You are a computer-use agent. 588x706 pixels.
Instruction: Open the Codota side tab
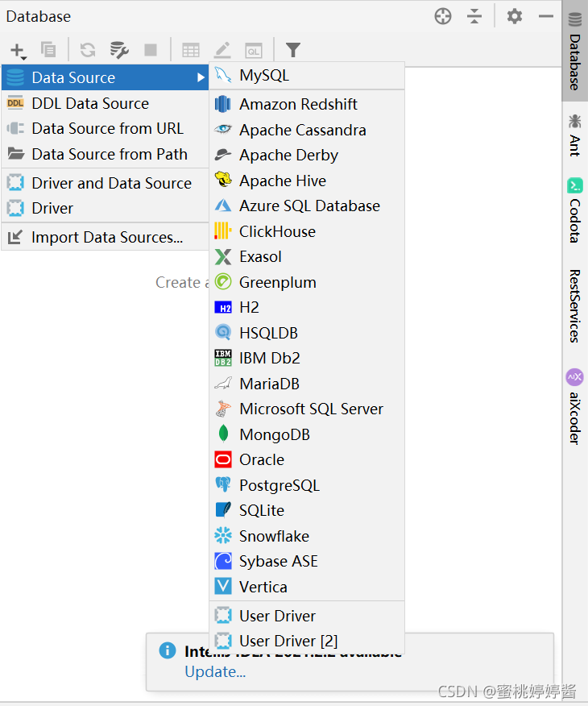click(x=574, y=210)
